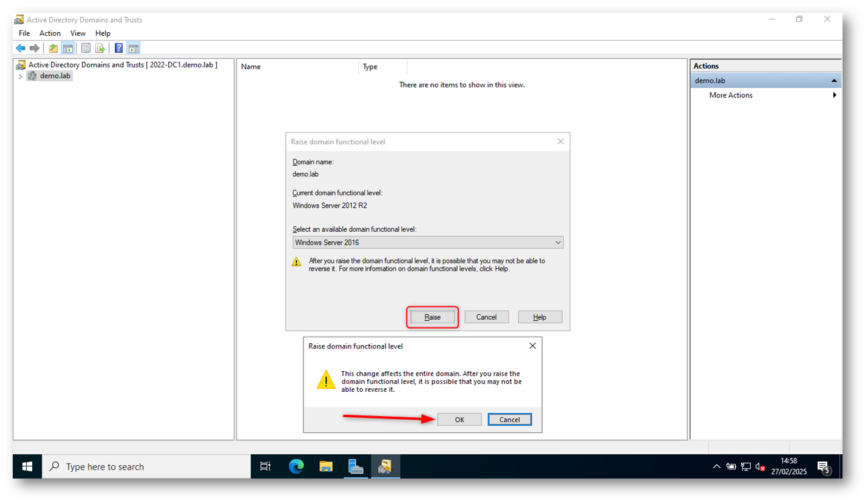Click the demo.lab domain icon in tree
Viewport: 868px width, 504px height.
click(x=32, y=76)
